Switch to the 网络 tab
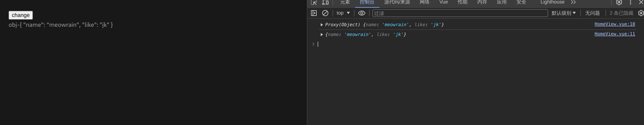 point(424,2)
